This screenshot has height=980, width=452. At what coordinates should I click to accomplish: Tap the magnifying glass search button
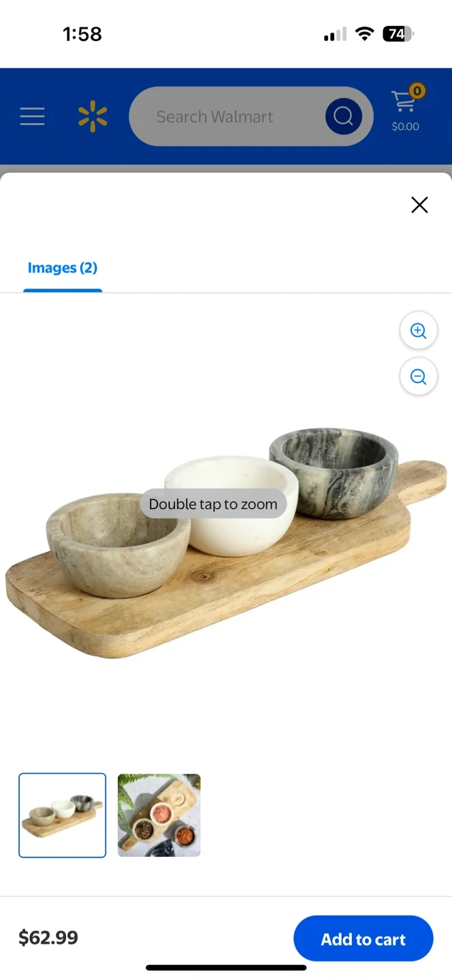pyautogui.click(x=343, y=116)
